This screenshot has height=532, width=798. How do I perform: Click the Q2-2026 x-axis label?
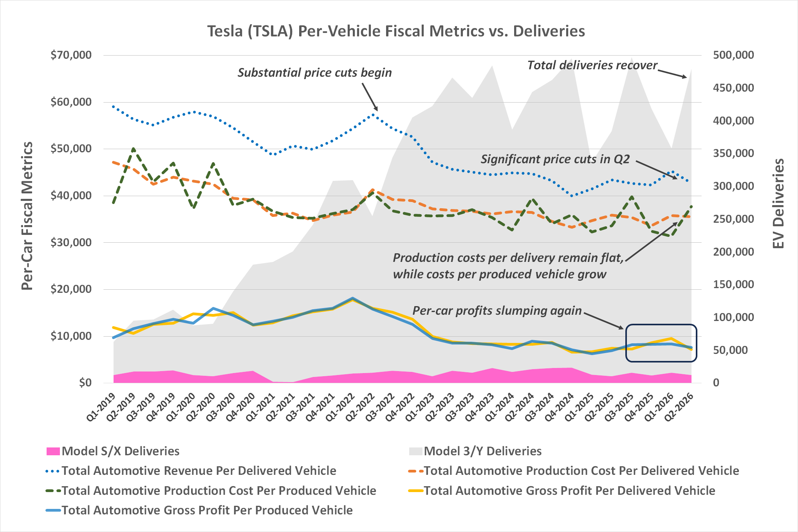coord(679,408)
